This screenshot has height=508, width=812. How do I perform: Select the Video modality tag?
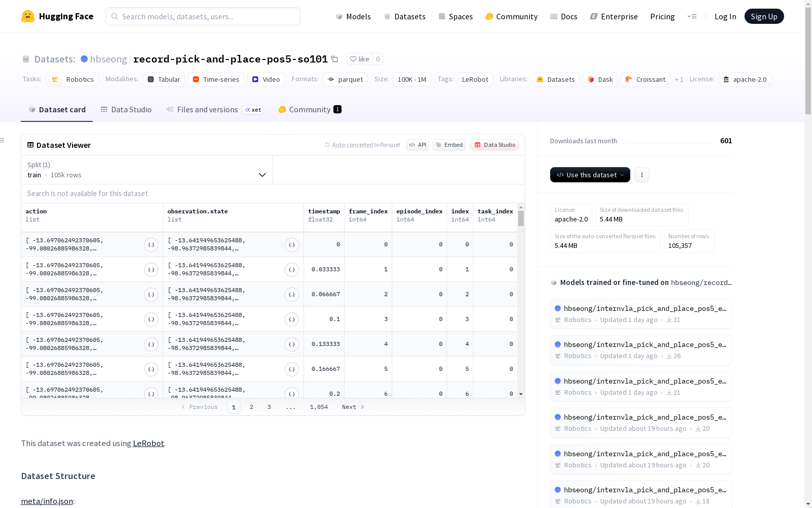click(x=266, y=79)
